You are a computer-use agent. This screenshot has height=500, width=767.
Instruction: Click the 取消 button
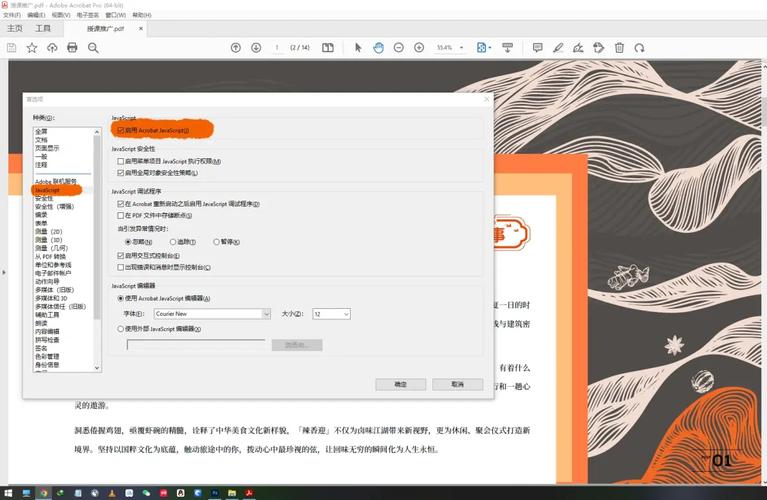457,385
